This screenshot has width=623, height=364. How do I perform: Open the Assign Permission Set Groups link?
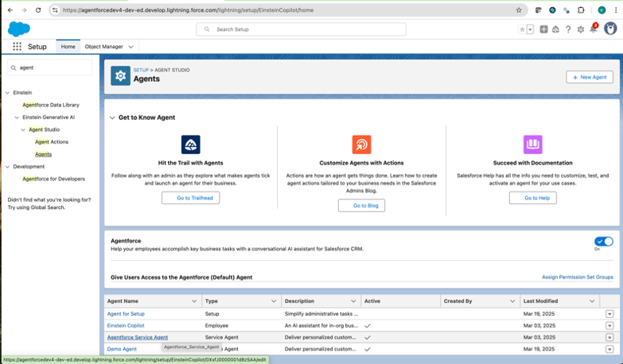point(578,277)
